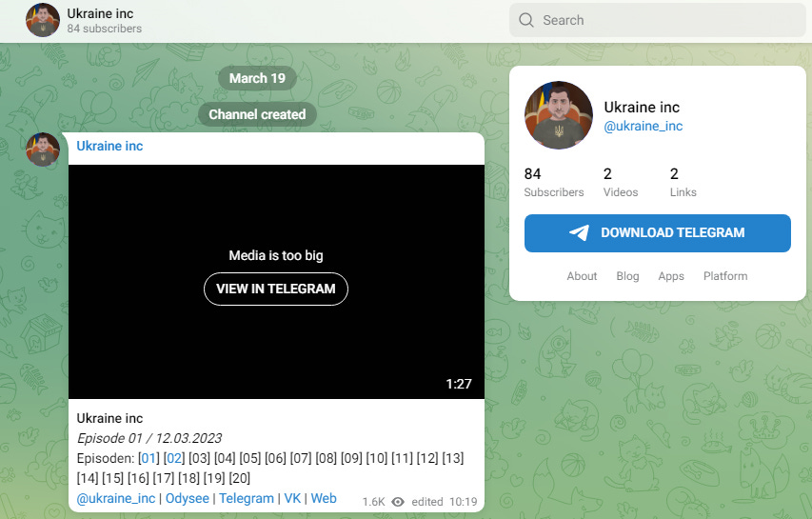Viewport: 812px width, 519px height.
Task: Open the Odysee link
Action: coord(187,498)
